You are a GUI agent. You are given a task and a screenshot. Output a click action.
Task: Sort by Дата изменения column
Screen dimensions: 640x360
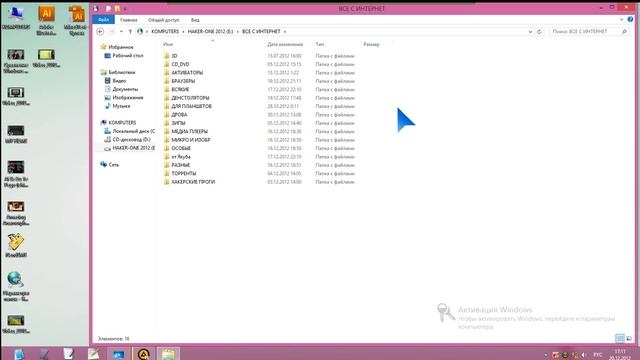point(285,44)
